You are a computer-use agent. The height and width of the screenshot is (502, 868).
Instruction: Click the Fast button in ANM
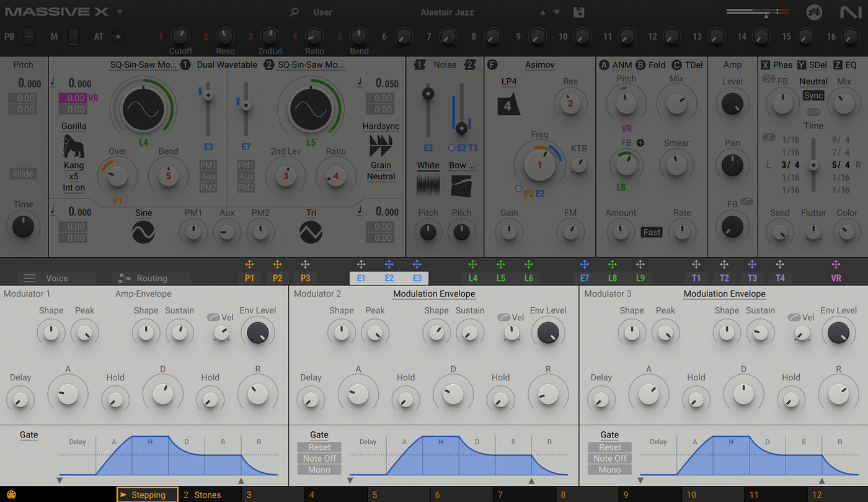coord(652,232)
